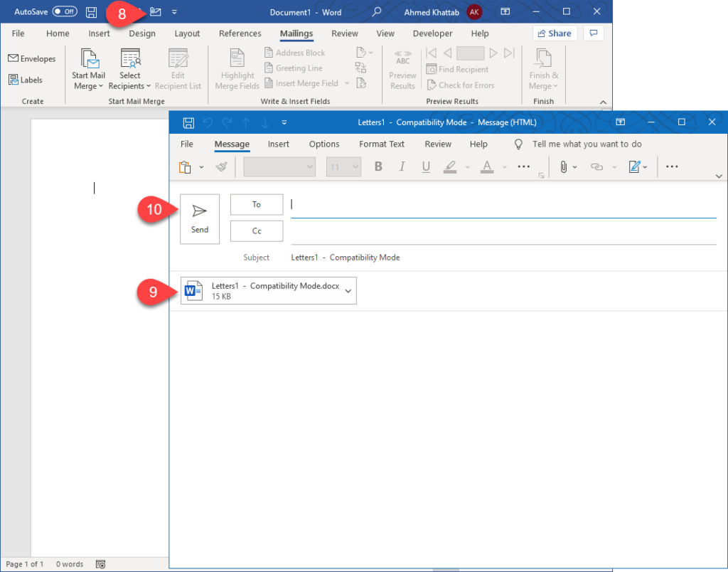The image size is (728, 572).
Task: Expand the Text Highlight Color dropdown arrow
Action: pos(466,166)
